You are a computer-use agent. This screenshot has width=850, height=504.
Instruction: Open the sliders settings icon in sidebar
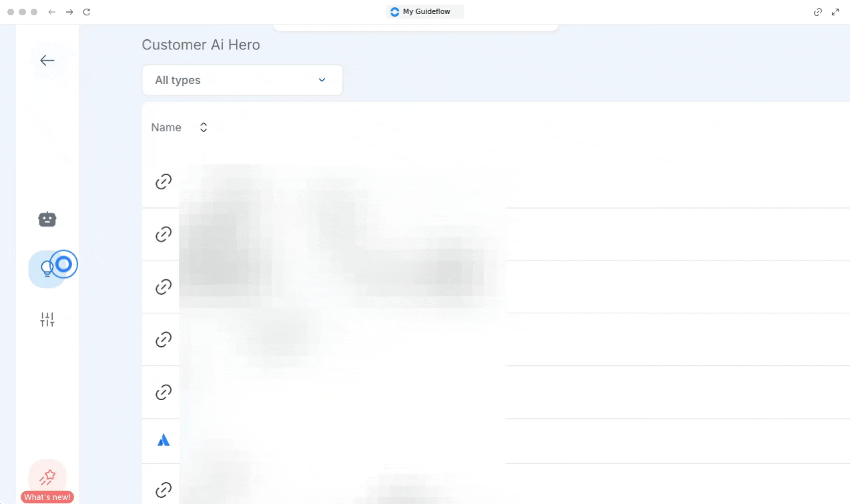point(47,320)
